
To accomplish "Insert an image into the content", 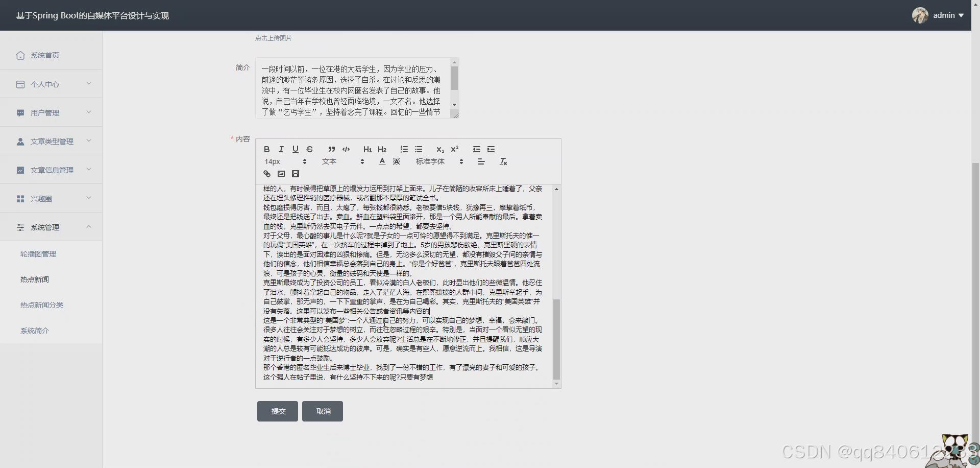I will pos(281,174).
